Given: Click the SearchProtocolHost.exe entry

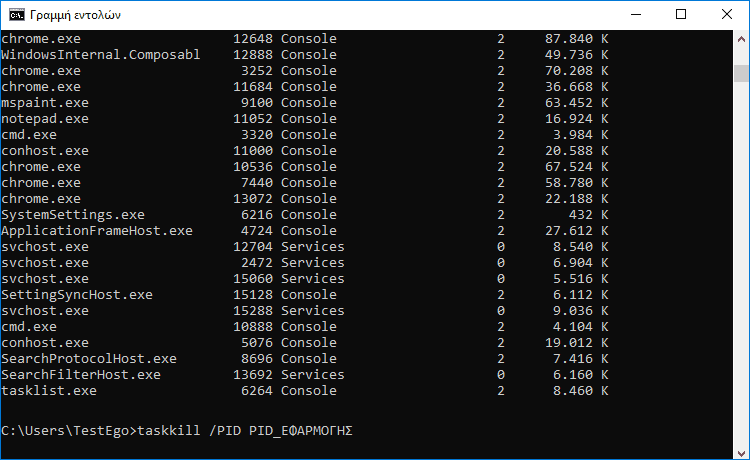Looking at the screenshot, I should tap(89, 359).
